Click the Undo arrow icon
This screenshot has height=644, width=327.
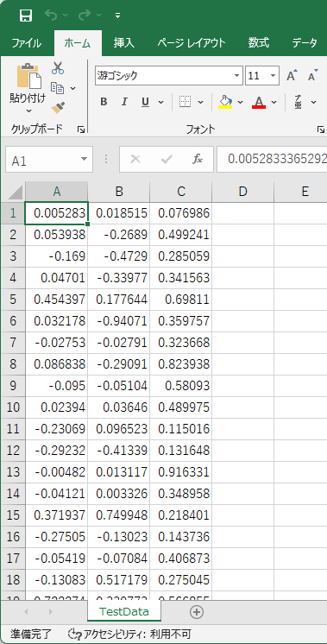51,16
